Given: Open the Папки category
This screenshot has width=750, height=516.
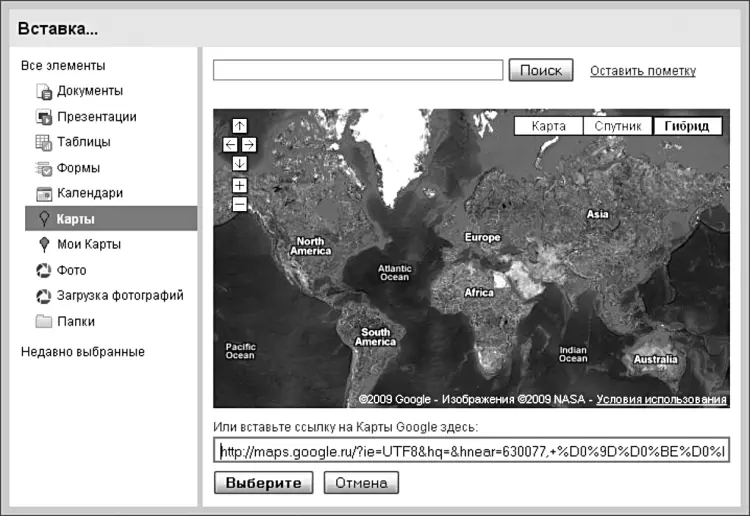Looking at the screenshot, I should click(76, 321).
